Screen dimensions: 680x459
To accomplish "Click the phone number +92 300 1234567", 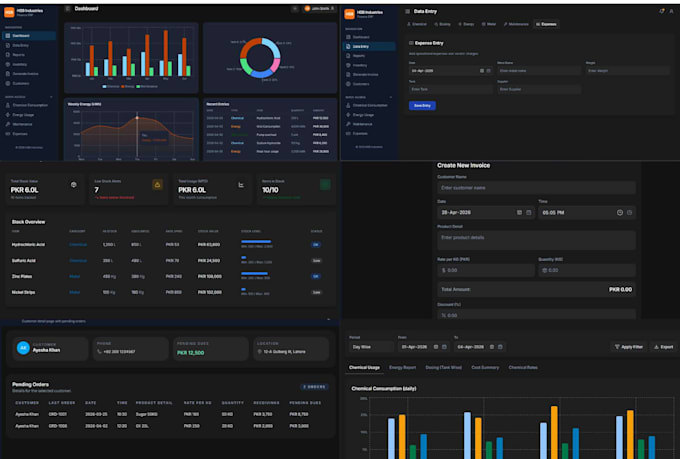I will tap(119, 352).
